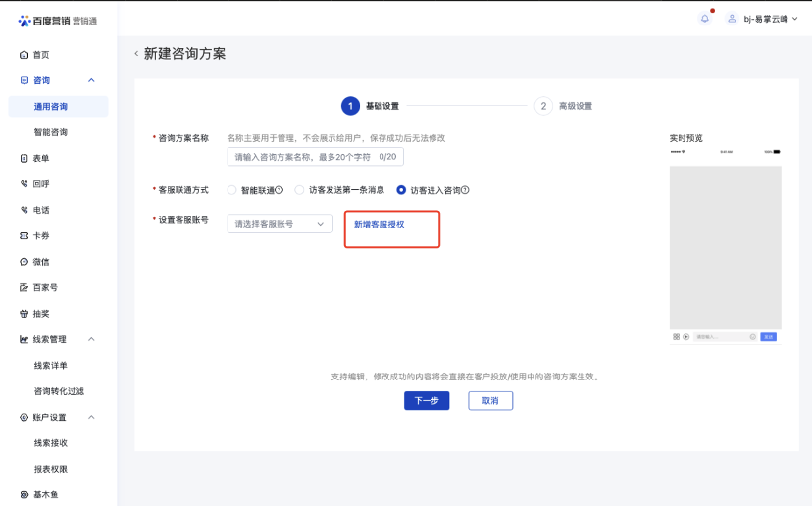This screenshot has width=812, height=506.
Task: Collapse the 线索管理 sidebar section
Action: point(91,339)
